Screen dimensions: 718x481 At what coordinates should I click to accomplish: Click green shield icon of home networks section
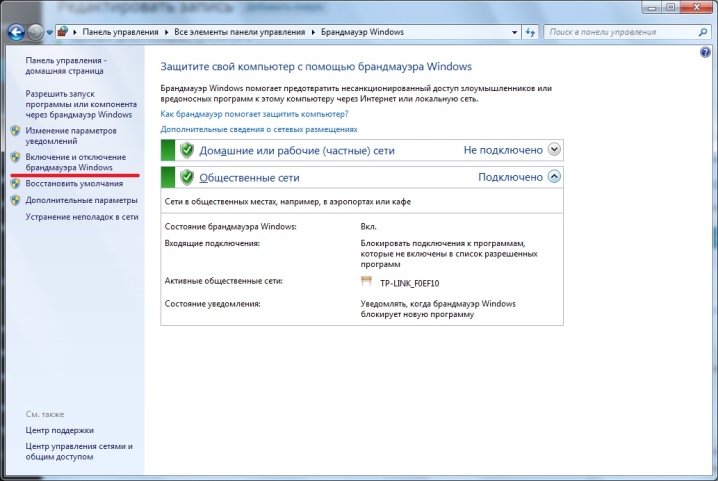[187, 150]
